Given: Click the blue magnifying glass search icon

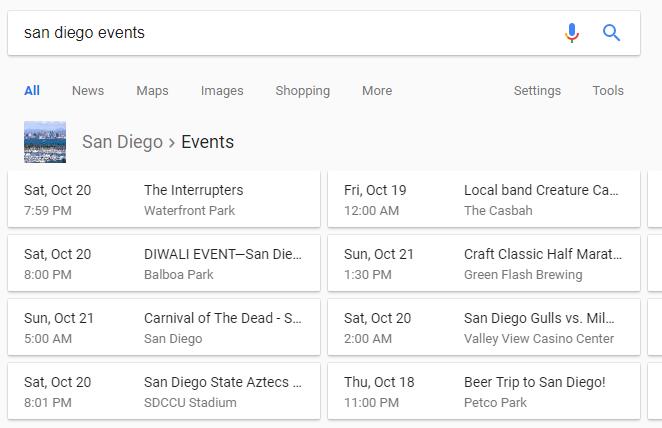Looking at the screenshot, I should click(611, 33).
